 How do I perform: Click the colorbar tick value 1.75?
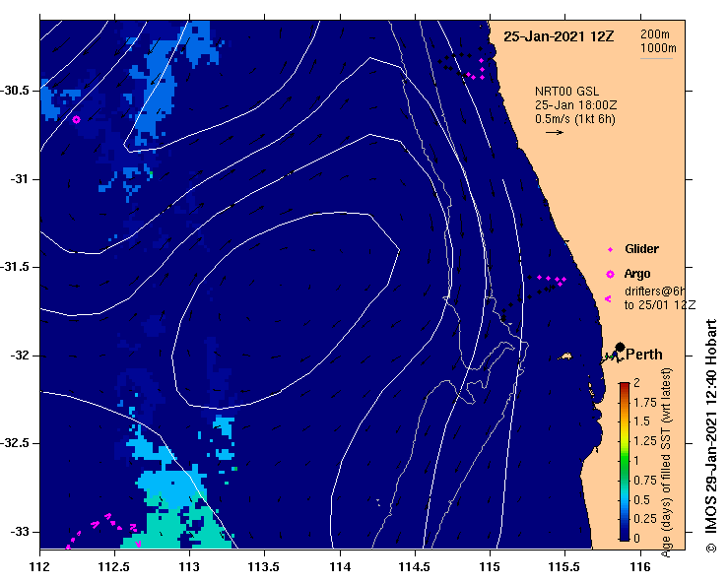coord(645,403)
